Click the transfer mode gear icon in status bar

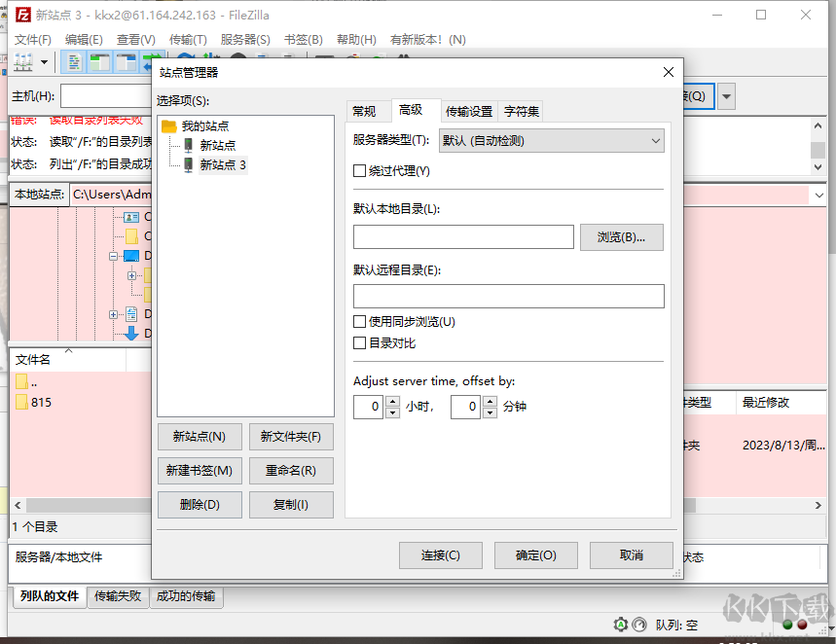pyautogui.click(x=620, y=625)
